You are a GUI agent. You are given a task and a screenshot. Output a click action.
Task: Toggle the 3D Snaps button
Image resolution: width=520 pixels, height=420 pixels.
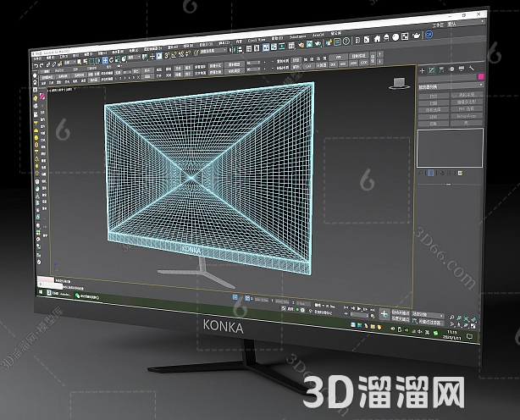pyautogui.click(x=167, y=55)
